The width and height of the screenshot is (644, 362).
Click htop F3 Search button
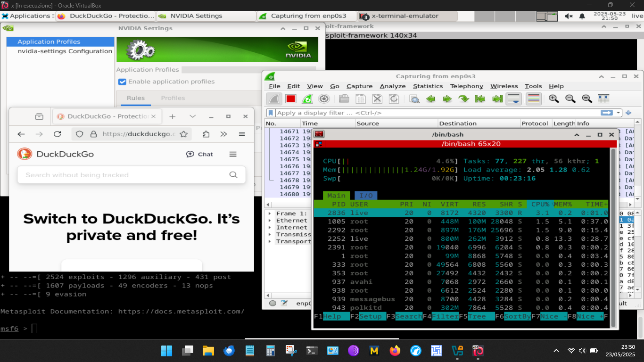point(404,316)
